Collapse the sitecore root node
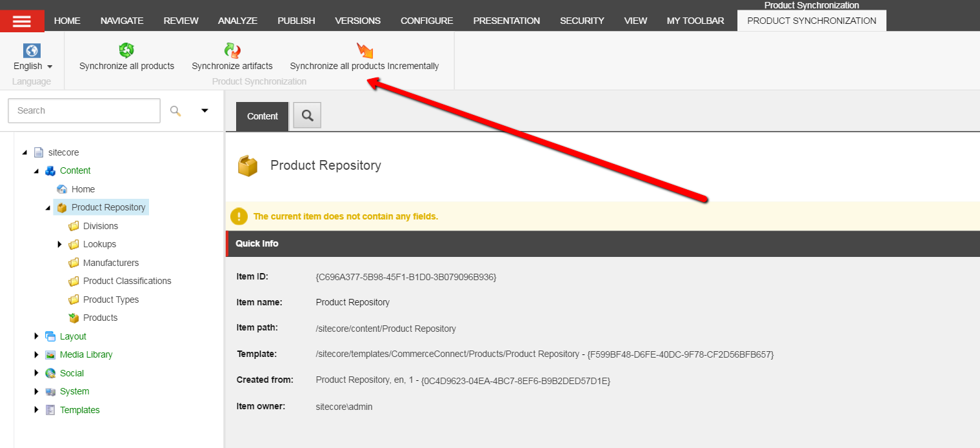The image size is (980, 448). coord(25,152)
